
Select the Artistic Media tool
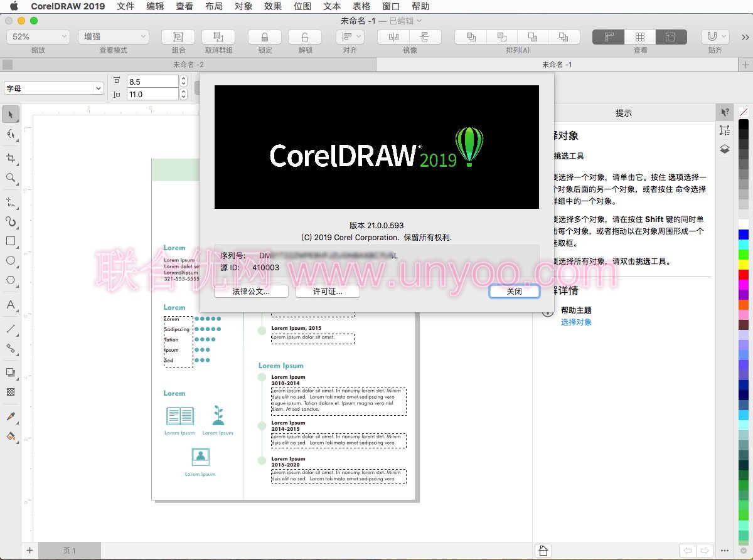click(x=11, y=221)
